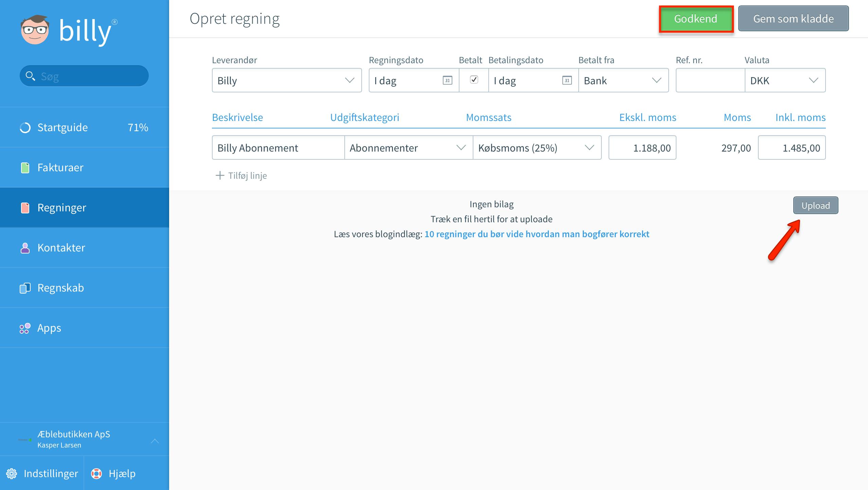Click the Apps bubbles icon
Viewport: 868px width, 490px height.
(x=25, y=328)
